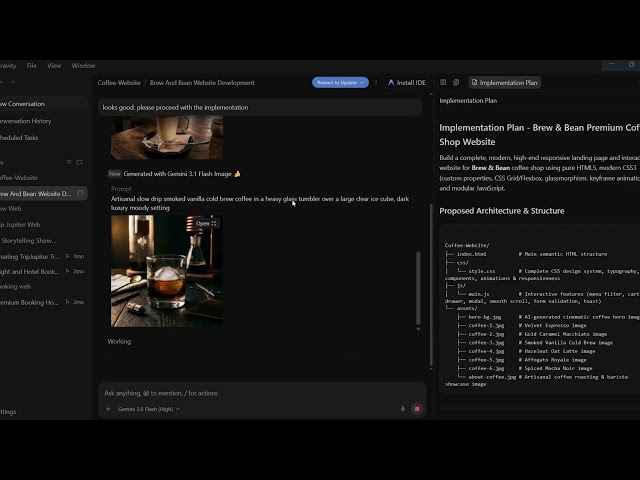Click the 'style.css' line in the file tree
Viewport: 640px width, 480px height.
[542, 271]
